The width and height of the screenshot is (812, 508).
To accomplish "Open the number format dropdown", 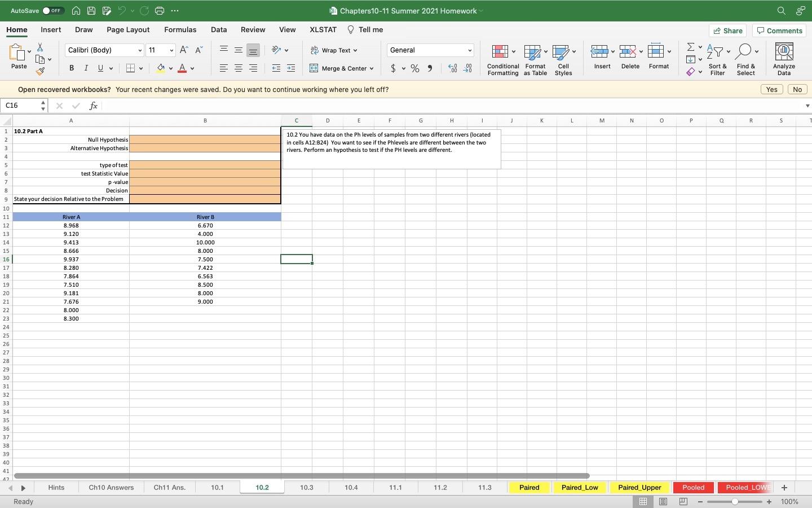I will 469,51.
